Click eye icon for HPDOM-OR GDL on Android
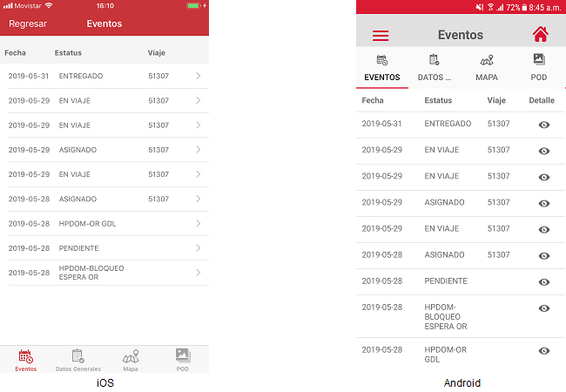 click(544, 351)
